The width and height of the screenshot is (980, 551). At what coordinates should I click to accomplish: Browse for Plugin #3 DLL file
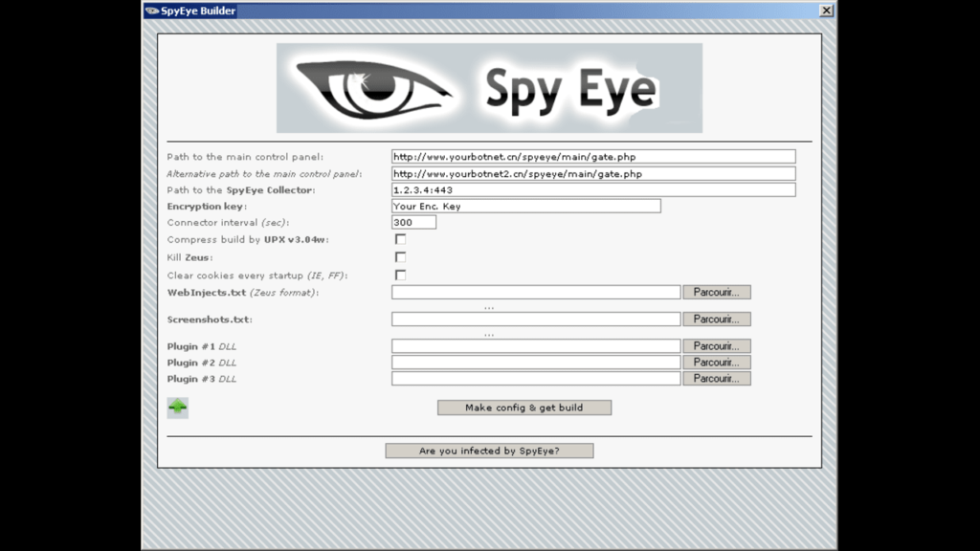[x=717, y=379]
